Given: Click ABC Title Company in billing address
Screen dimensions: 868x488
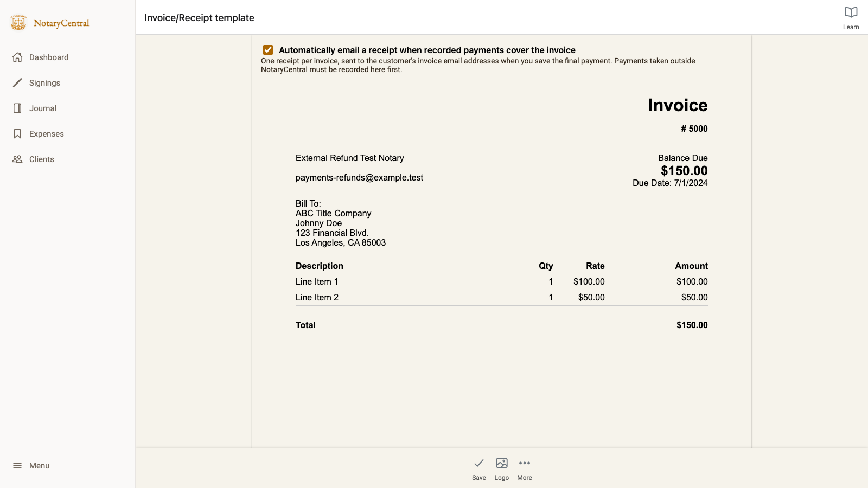Looking at the screenshot, I should pos(334,213).
